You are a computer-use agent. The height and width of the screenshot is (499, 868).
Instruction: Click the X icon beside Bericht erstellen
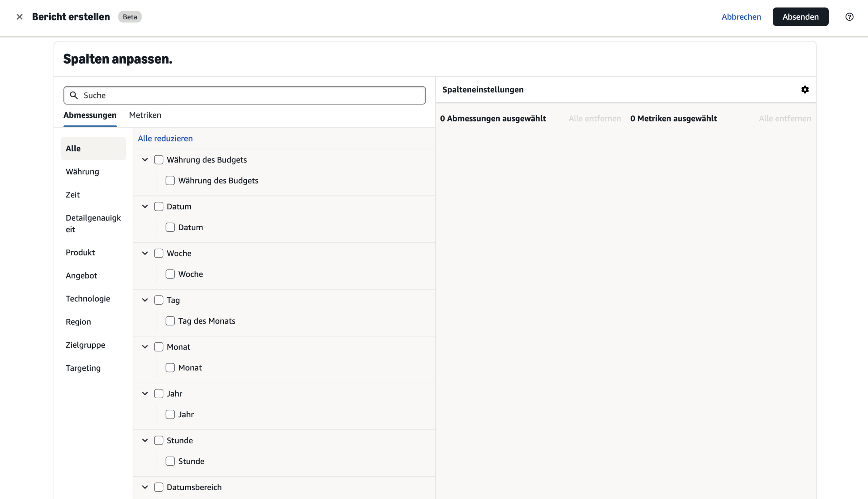click(20, 17)
